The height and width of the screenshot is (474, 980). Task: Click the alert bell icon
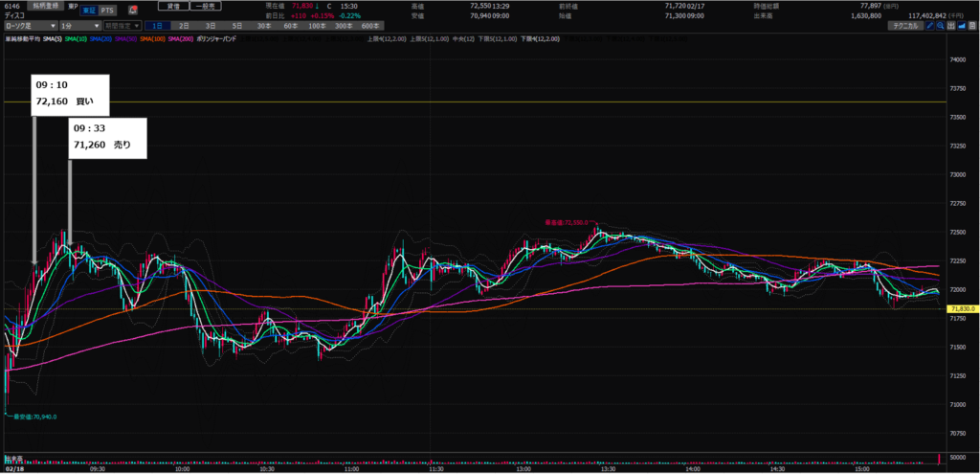click(x=133, y=10)
